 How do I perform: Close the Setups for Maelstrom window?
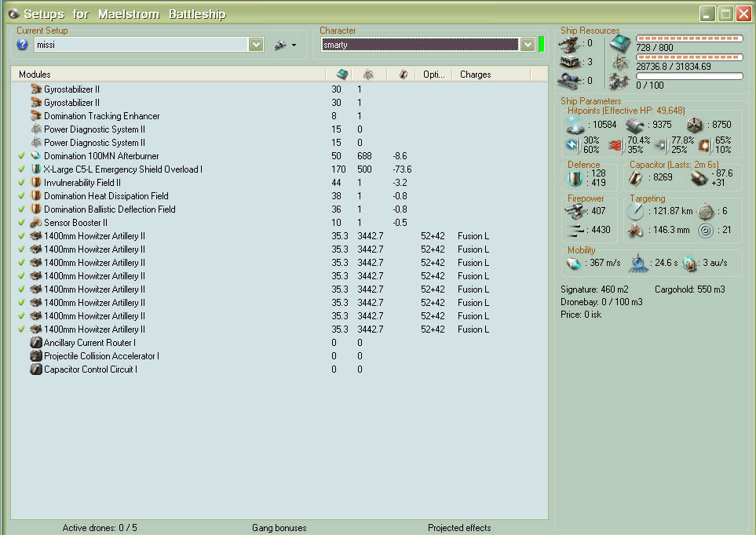pyautogui.click(x=743, y=14)
